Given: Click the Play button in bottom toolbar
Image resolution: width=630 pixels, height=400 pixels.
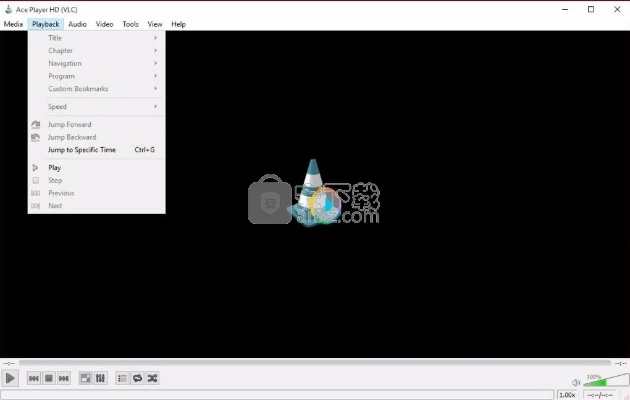Looking at the screenshot, I should click(10, 378).
